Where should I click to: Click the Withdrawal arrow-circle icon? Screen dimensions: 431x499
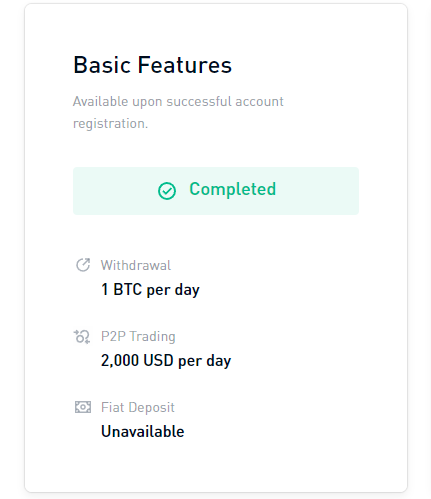pos(83,265)
